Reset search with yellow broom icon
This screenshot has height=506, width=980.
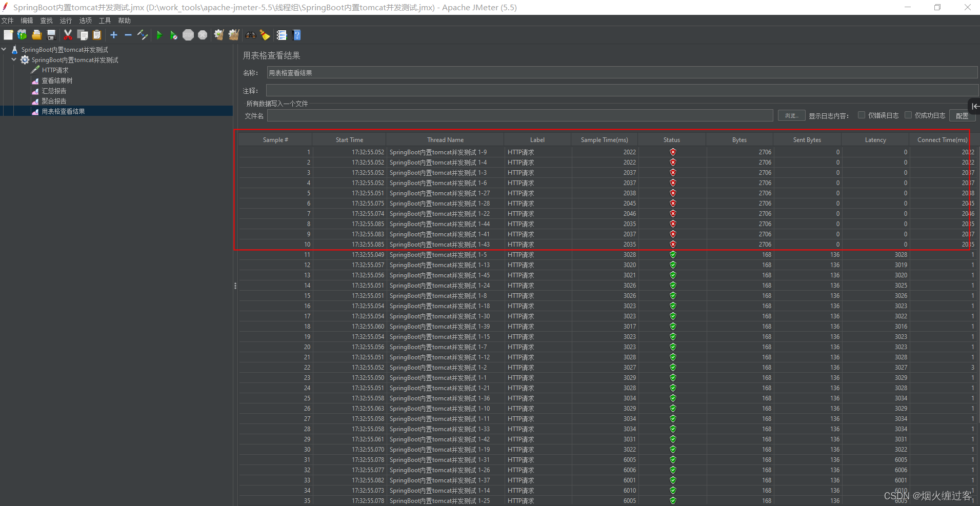[265, 35]
